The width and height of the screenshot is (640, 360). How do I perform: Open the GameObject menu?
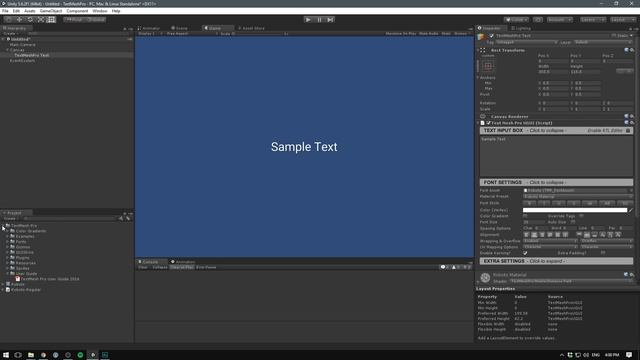(x=51, y=11)
